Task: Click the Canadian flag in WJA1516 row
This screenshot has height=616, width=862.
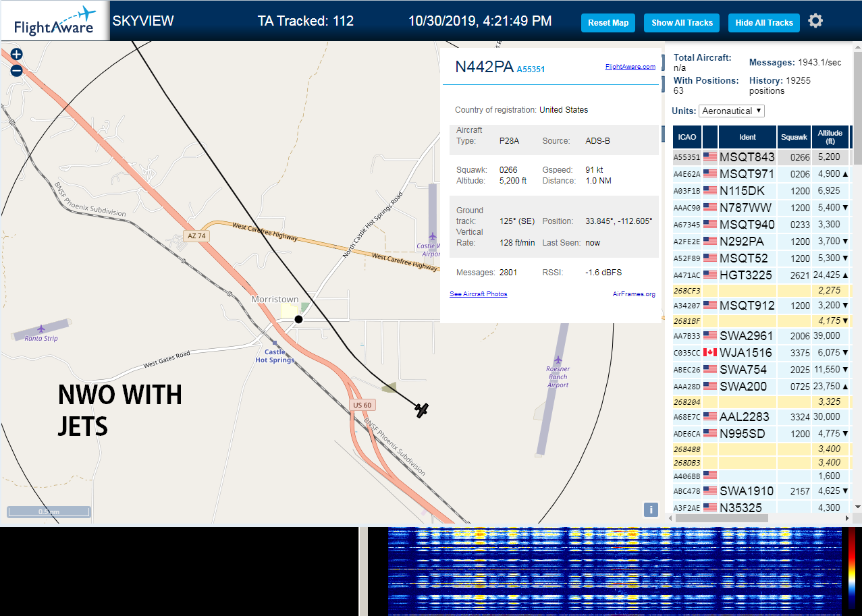Action: point(709,352)
